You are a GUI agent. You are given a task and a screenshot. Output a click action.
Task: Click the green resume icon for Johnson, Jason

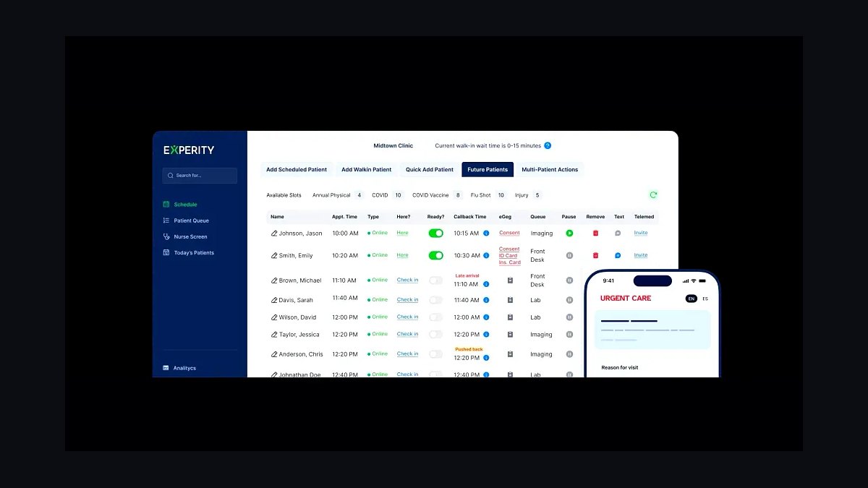(x=569, y=234)
